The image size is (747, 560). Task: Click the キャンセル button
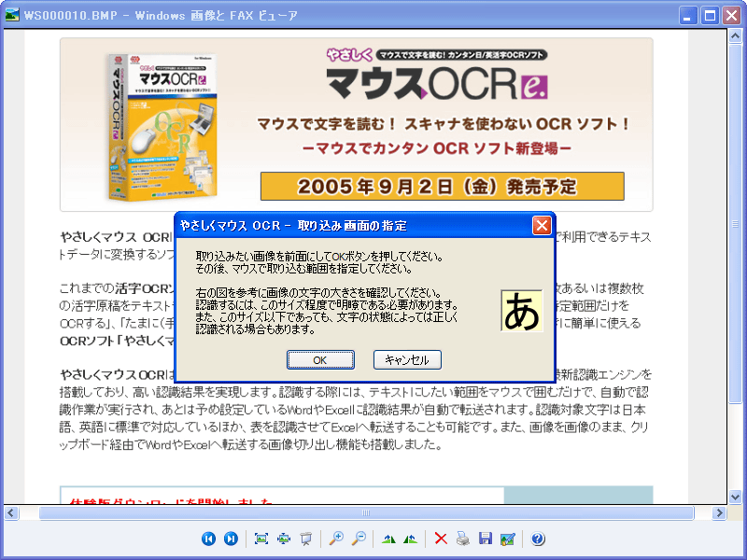407,360
